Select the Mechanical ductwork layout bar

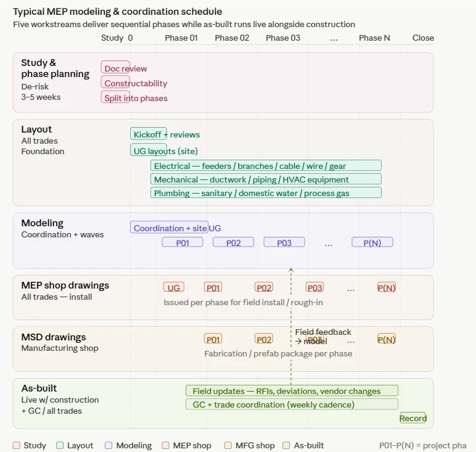point(266,179)
